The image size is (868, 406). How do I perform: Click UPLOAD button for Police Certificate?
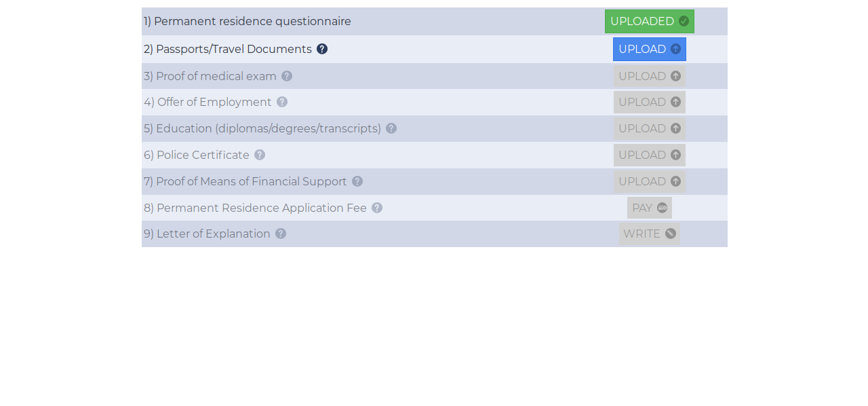(650, 155)
